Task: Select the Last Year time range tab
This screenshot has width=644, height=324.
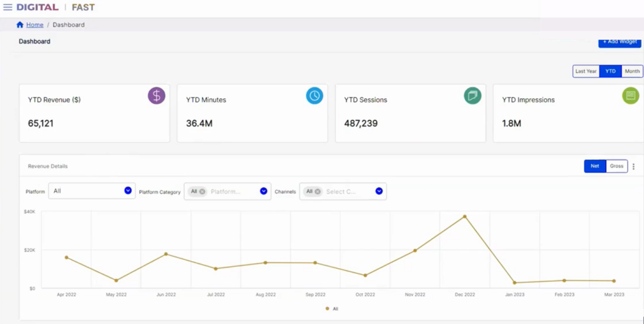Action: point(586,71)
